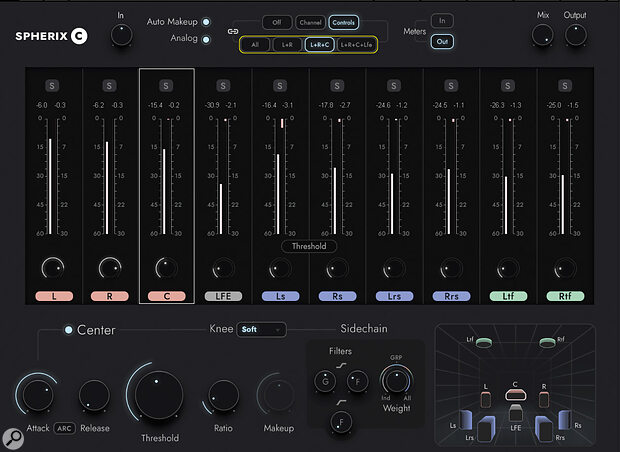Select the Ltf channel label

[508, 296]
